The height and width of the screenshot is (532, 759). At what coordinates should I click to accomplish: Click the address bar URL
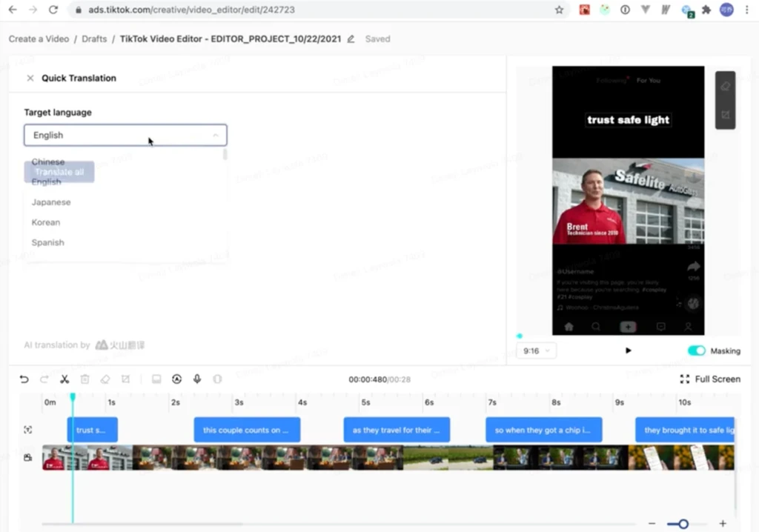191,10
